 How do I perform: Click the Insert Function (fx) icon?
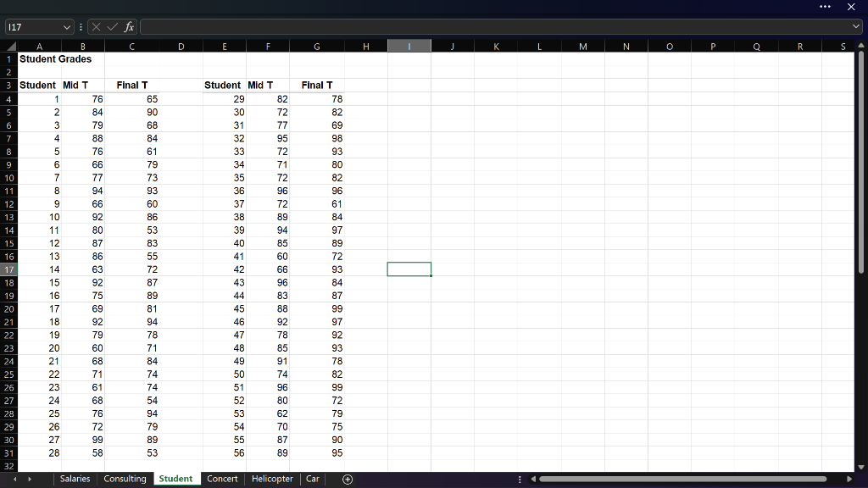point(128,26)
